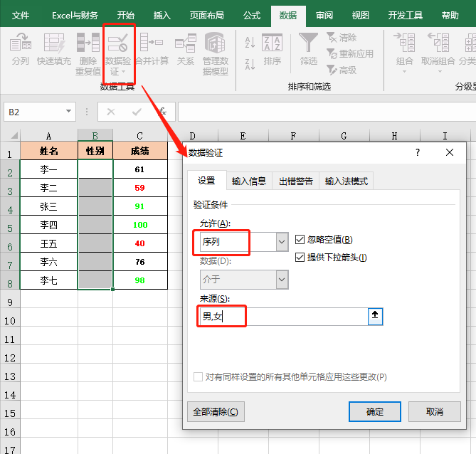Switch to the Home (开始) tab
The image size is (476, 454).
coord(126,15)
